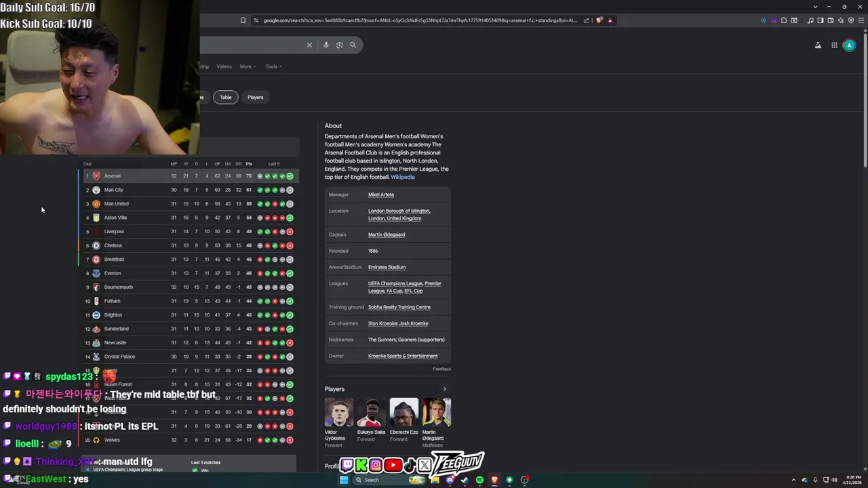
Task: Open the Brave Rewards triangle icon
Action: click(x=610, y=20)
